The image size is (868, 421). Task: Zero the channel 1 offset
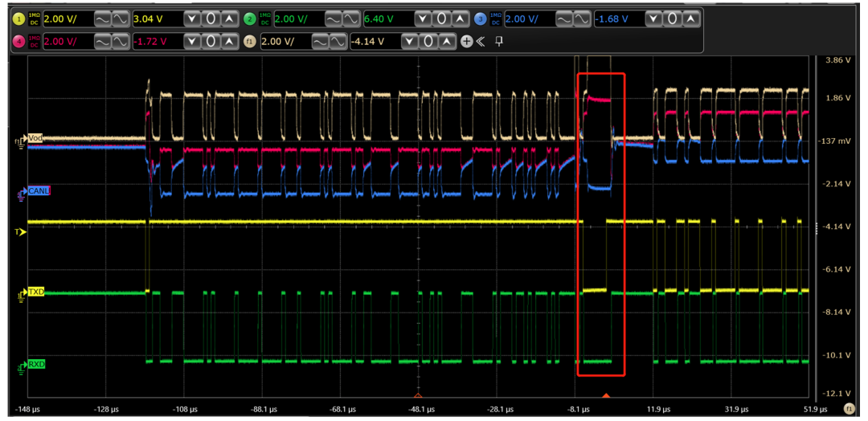(210, 18)
